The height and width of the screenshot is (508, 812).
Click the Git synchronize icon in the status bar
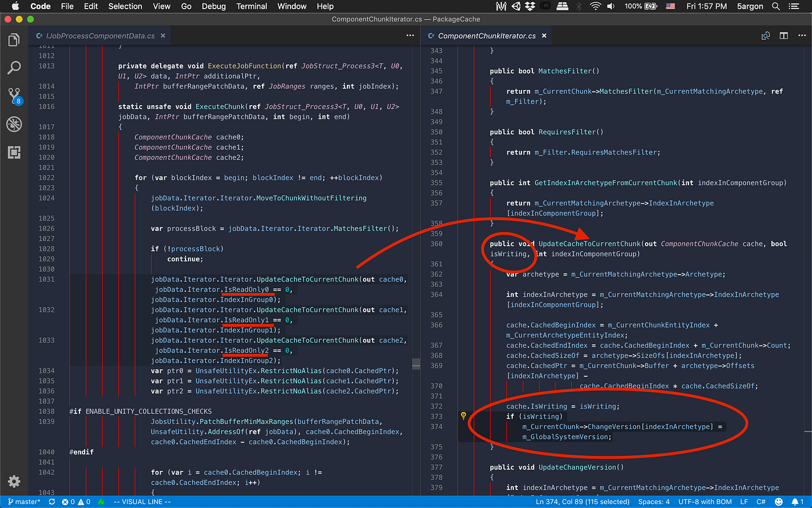[51, 502]
